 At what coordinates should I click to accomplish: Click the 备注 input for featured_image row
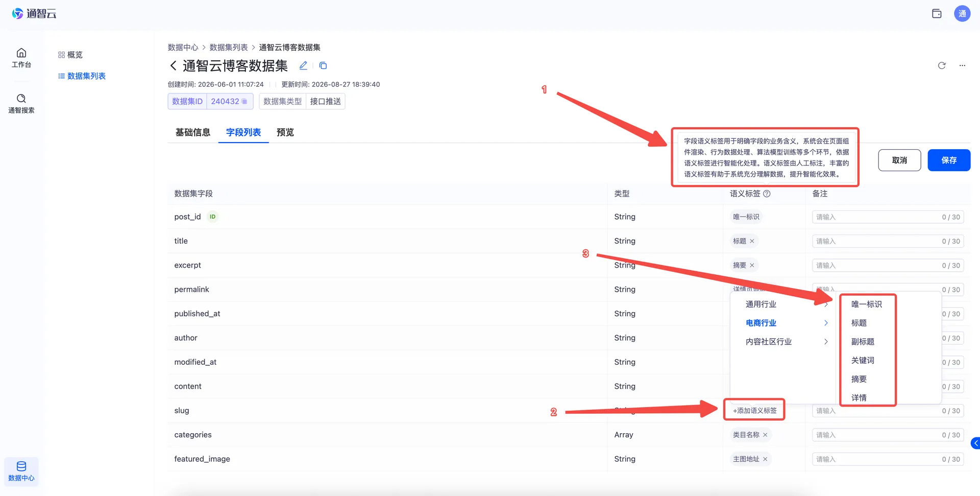[x=888, y=459]
